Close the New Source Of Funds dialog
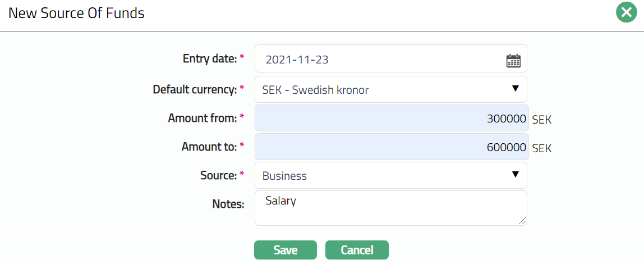Image resolution: width=644 pixels, height=264 pixels. tap(625, 12)
